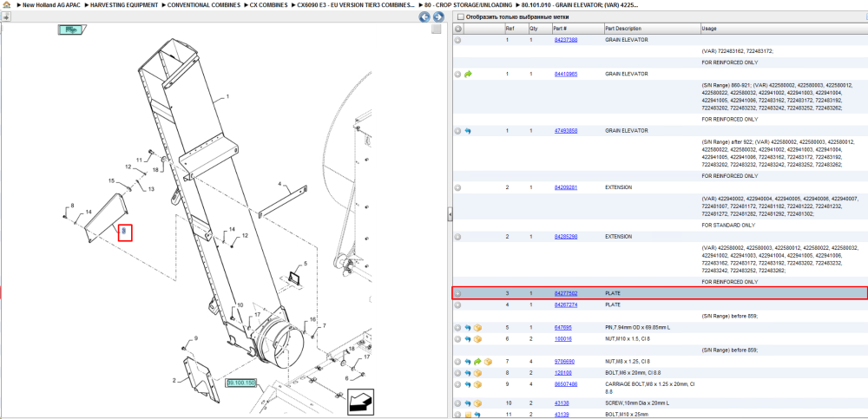
Task: Click the 'Ref' column header
Action: [x=516, y=29]
